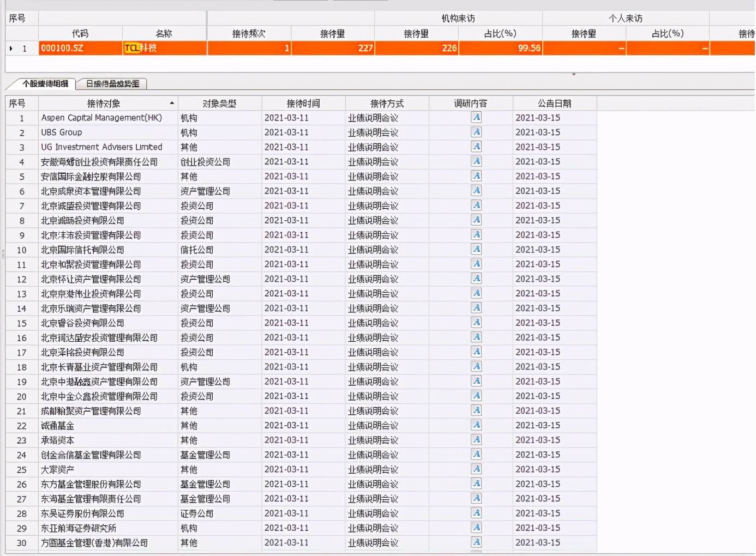Open research icon for 东吴证券股份有限公司
This screenshot has width=756, height=556.
476,513
